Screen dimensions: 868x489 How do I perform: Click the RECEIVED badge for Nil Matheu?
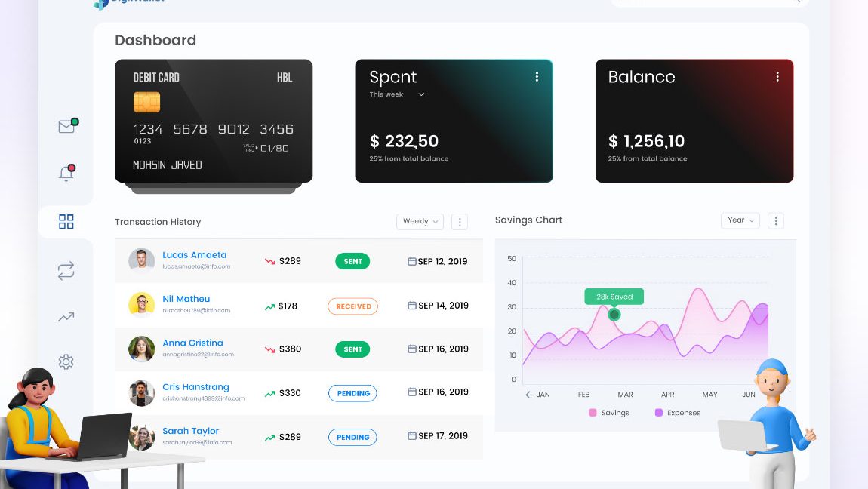pos(353,306)
